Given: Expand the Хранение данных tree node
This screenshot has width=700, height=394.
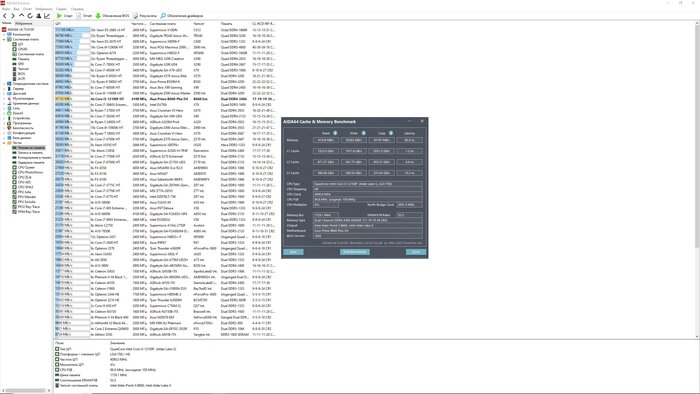Looking at the screenshot, I should point(4,104).
